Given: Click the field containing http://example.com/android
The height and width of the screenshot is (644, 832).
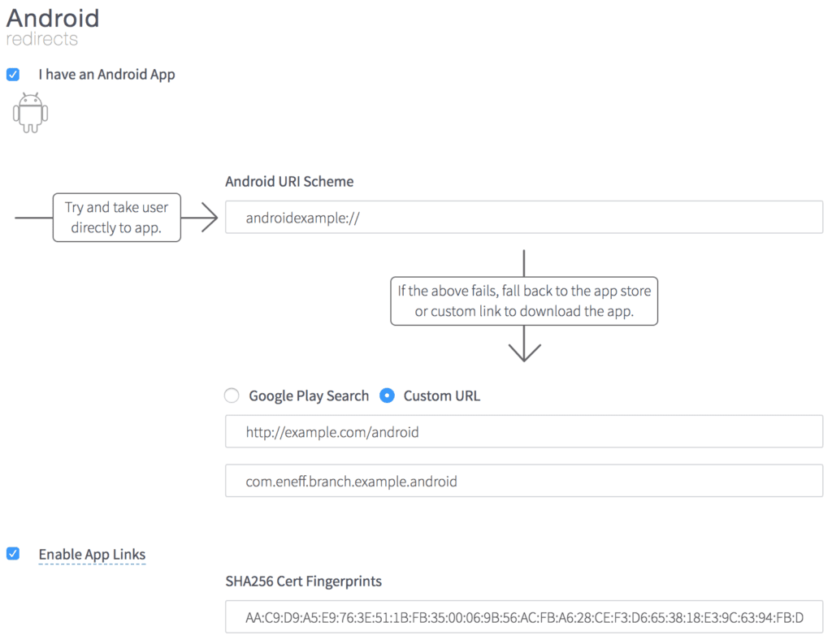Looking at the screenshot, I should [x=524, y=431].
